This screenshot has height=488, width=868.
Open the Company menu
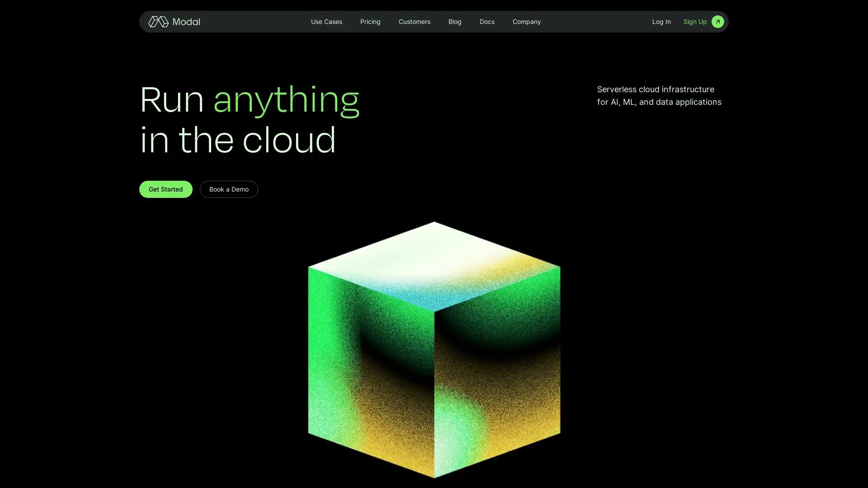pos(526,21)
